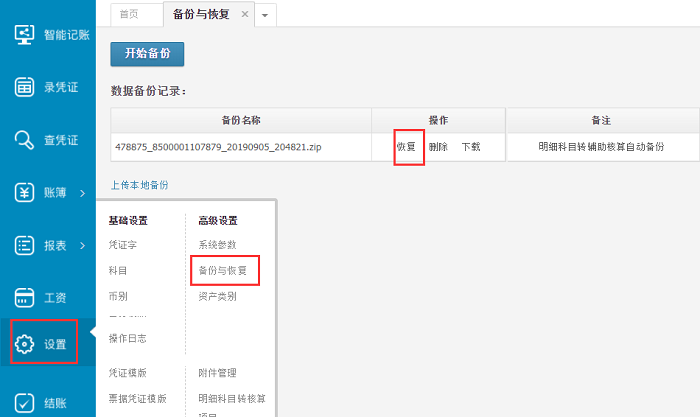Click the 设置 gear icon
700x417 pixels.
coord(24,344)
